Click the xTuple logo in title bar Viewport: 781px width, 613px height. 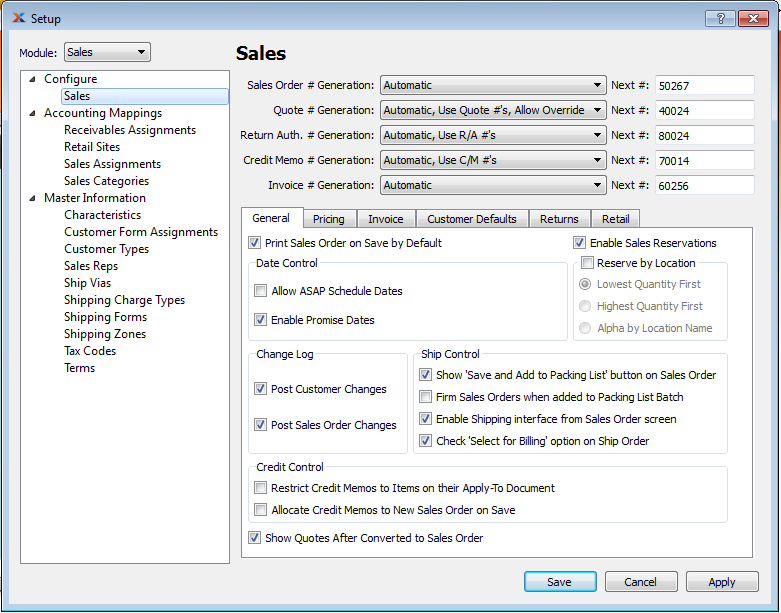(x=17, y=18)
